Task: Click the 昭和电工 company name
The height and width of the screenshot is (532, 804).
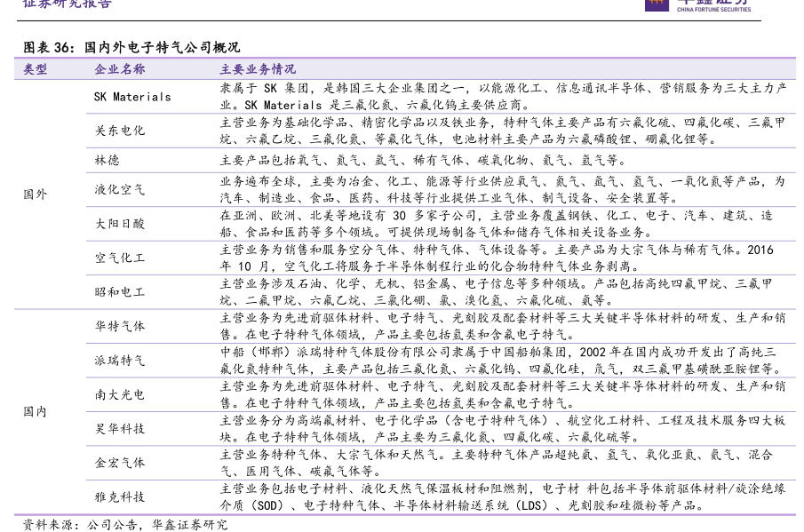Action: click(120, 291)
